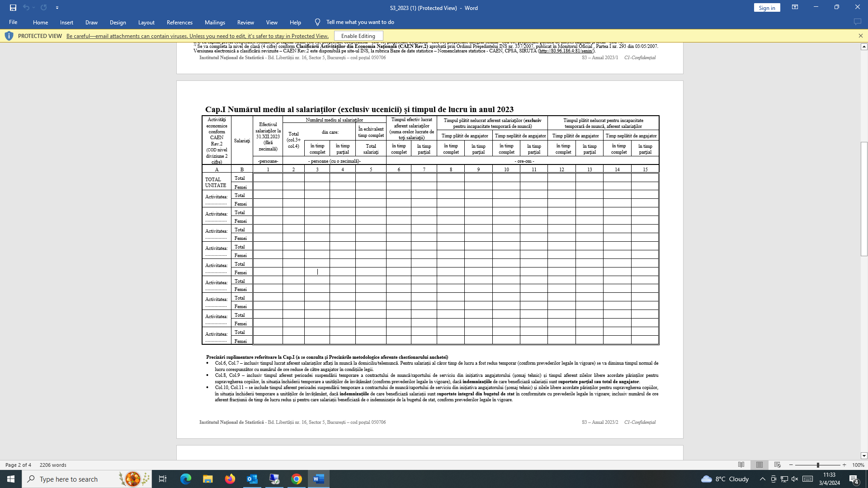Click the taskbar search box
Screen dimensions: 868x488
pos(86,479)
